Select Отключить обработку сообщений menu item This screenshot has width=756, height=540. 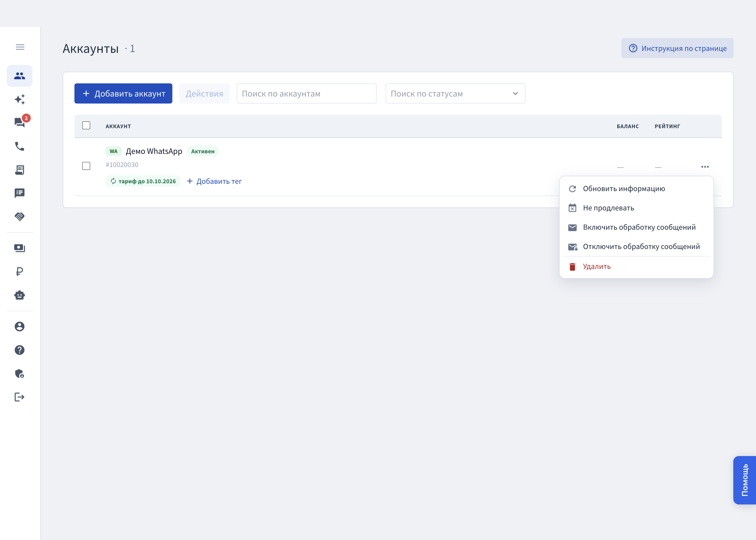636,246
